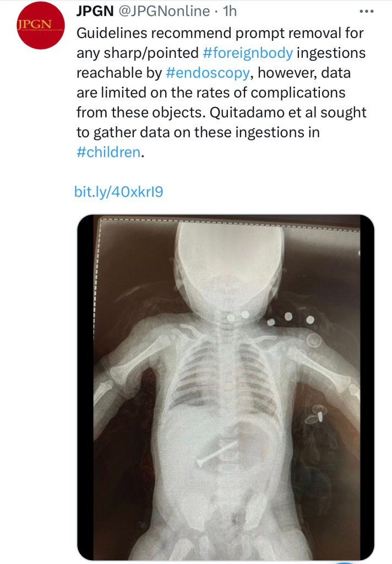Open the tweet's three-dot more options menu

(x=366, y=11)
